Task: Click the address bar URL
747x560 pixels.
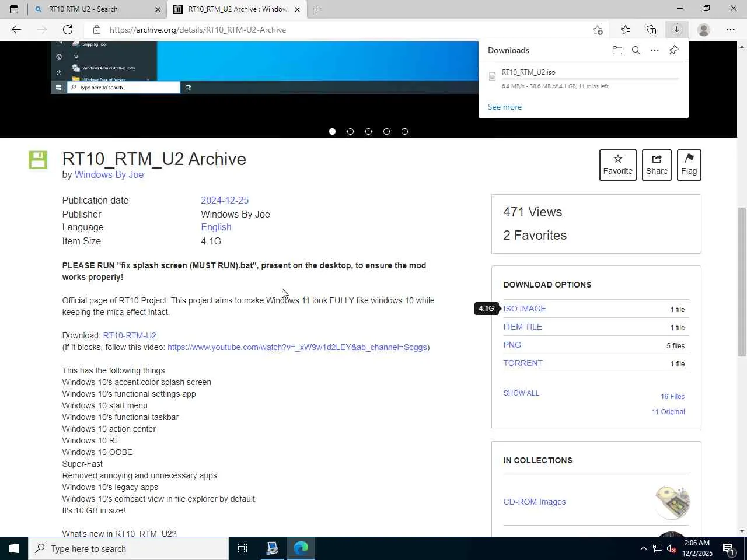Action: 198,30
